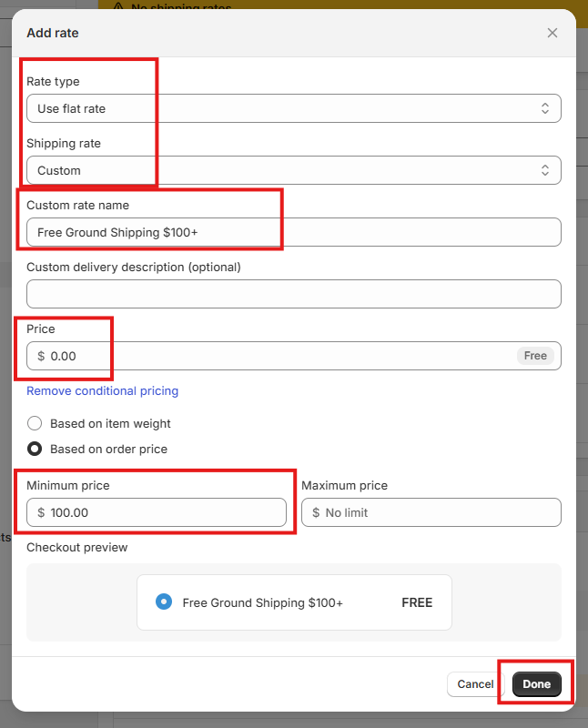
Task: Click the bold FREE label in checkout preview
Action: (x=417, y=602)
